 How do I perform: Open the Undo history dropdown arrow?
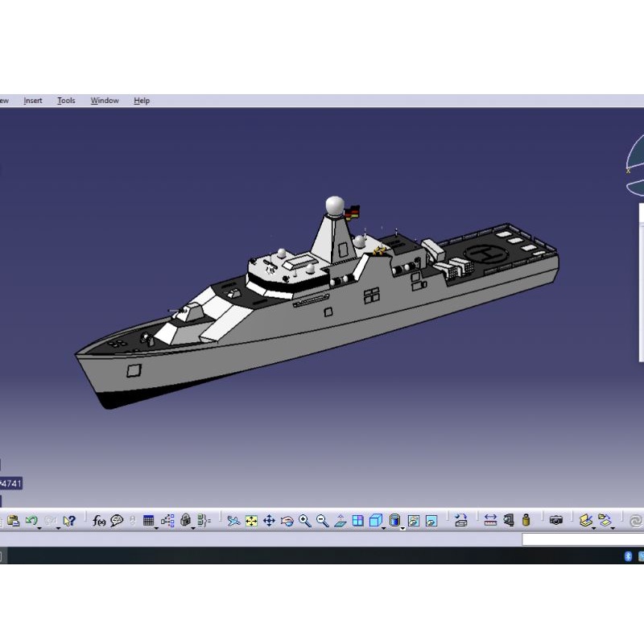pos(39,528)
